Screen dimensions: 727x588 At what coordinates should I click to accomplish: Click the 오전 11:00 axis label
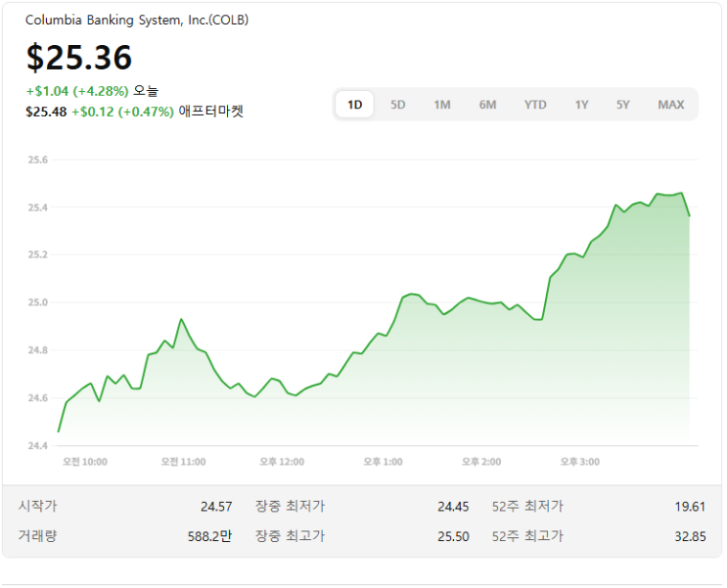pyautogui.click(x=183, y=462)
